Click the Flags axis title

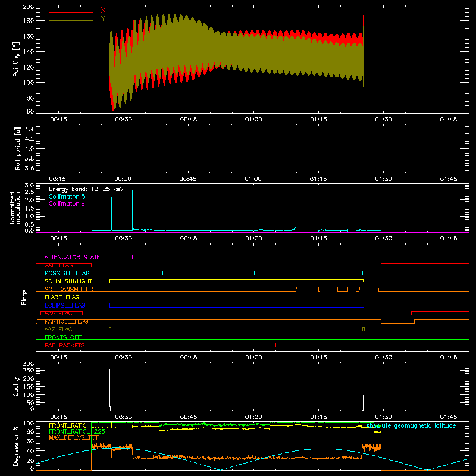click(x=24, y=297)
